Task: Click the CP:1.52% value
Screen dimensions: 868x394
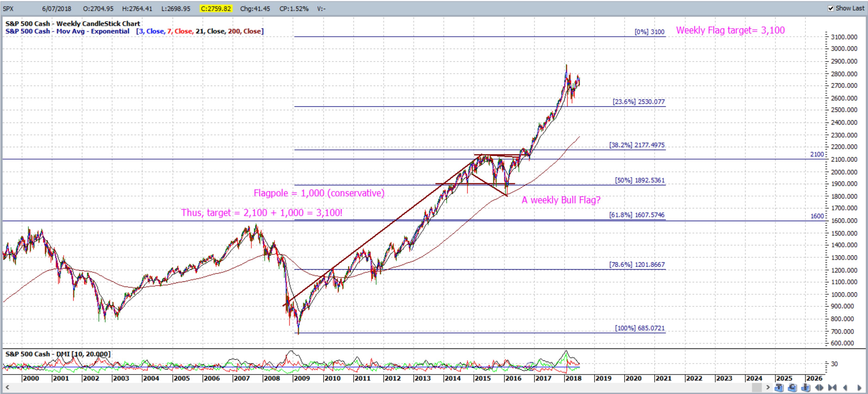Action: click(x=294, y=9)
